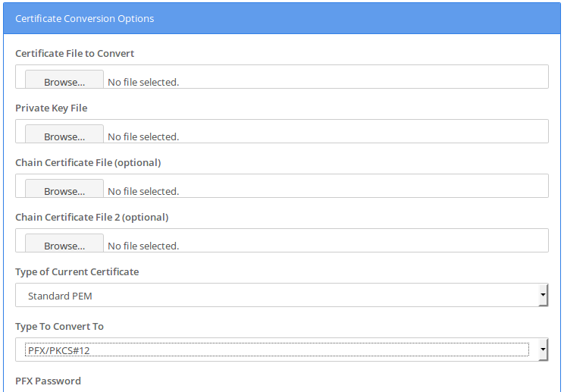Screen dimensions: 564x392
Task: Open the Standard PEM certificate type dropdown
Action: point(282,295)
